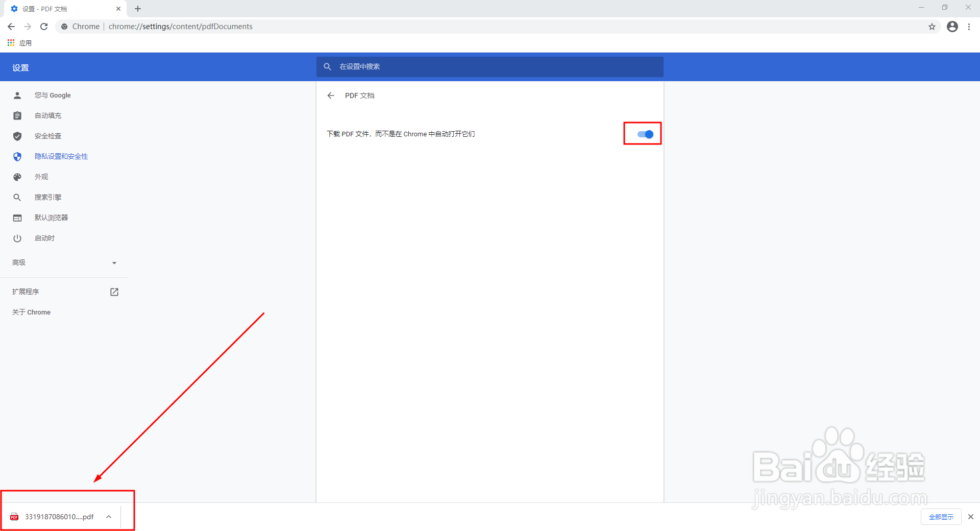The height and width of the screenshot is (531, 980).
Task: Click the 设置 header title
Action: pyautogui.click(x=21, y=68)
